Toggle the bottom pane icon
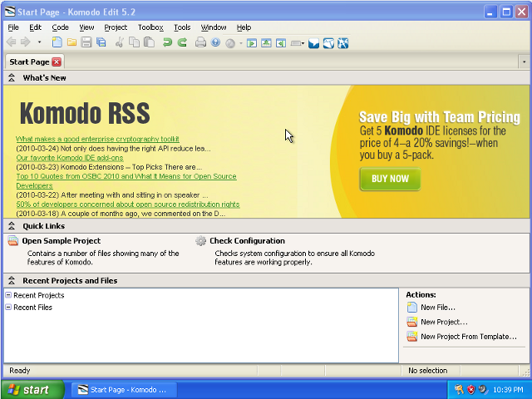This screenshot has height=399, width=532. 266,43
